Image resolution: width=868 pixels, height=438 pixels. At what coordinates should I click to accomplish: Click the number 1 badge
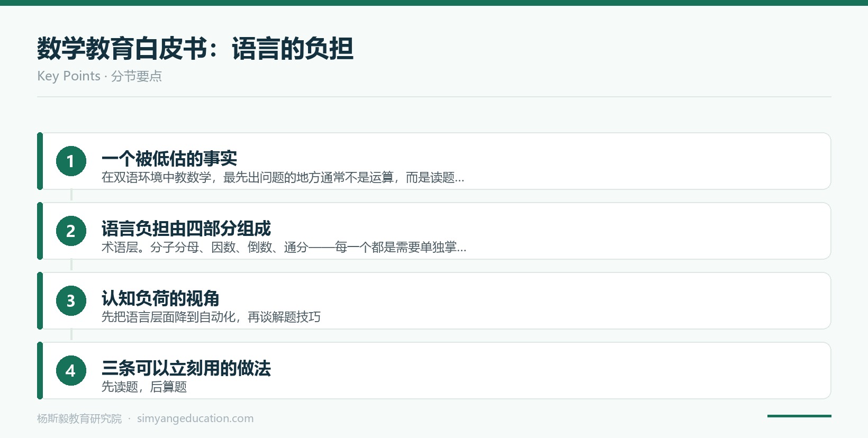pos(71,161)
